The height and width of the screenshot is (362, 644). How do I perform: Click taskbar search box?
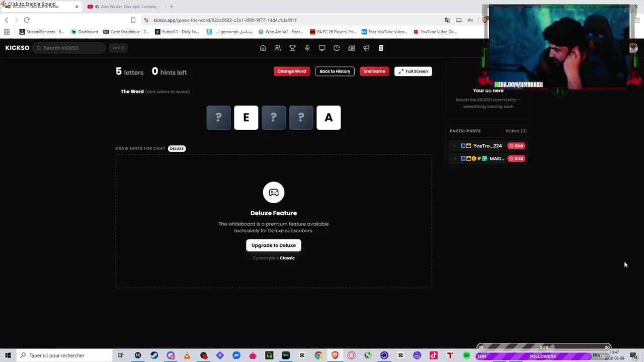64,355
